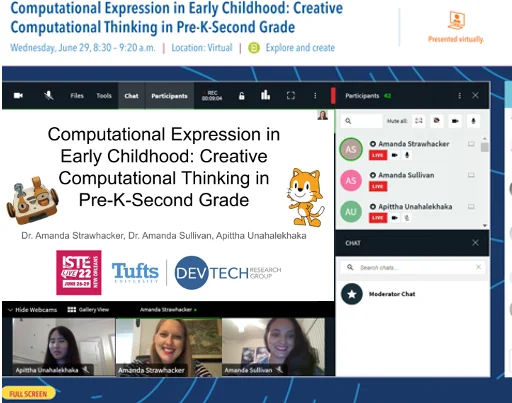Click Amanda Sullivan's LIVE badge

tap(378, 186)
